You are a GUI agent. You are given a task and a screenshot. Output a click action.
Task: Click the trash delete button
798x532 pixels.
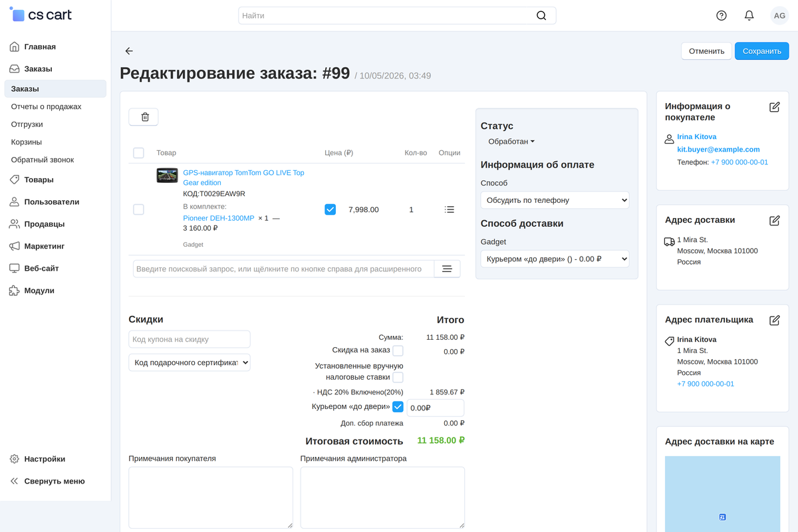[x=144, y=117]
